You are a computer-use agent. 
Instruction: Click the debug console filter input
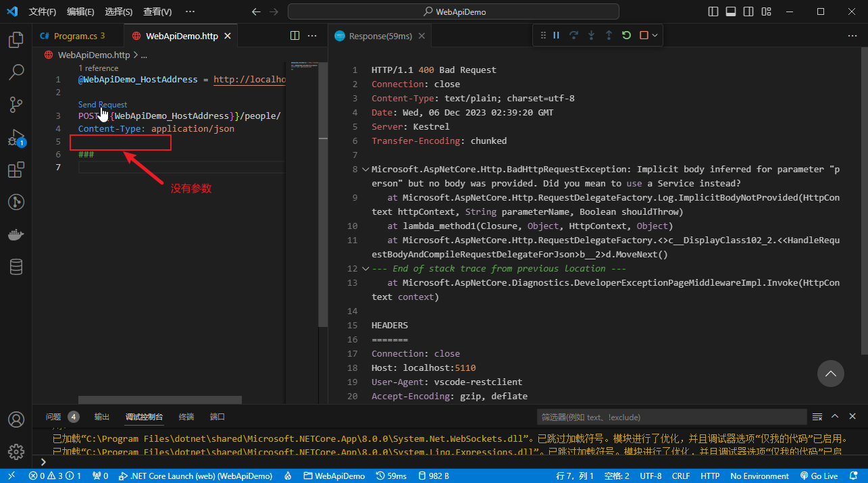click(x=671, y=417)
